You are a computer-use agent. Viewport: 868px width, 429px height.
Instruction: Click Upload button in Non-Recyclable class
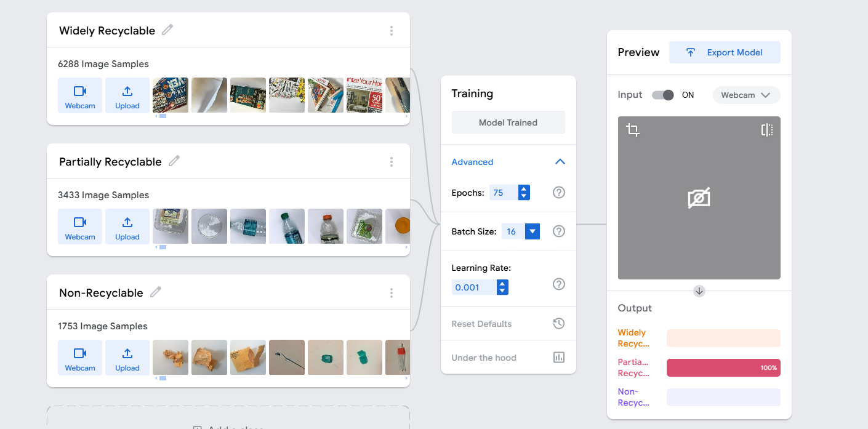[127, 358]
